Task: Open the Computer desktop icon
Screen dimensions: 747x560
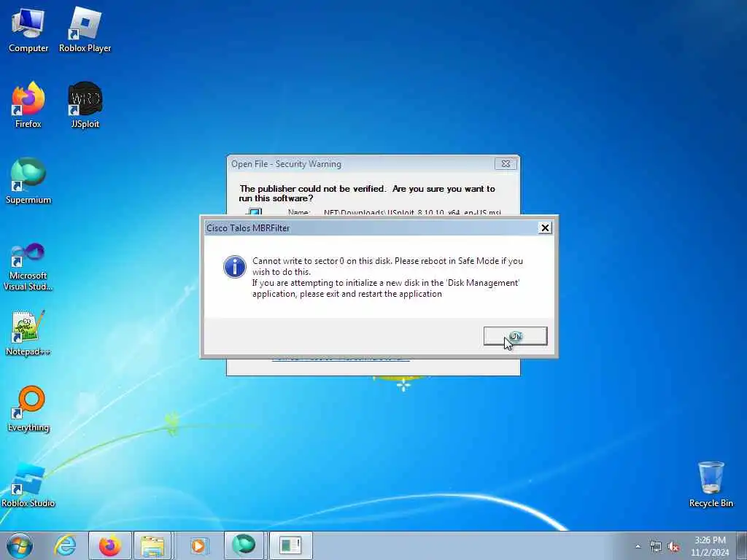Action: tap(28, 30)
